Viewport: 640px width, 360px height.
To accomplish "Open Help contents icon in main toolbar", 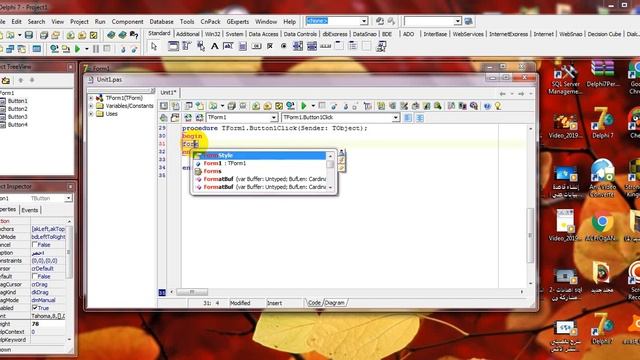I will [133, 35].
